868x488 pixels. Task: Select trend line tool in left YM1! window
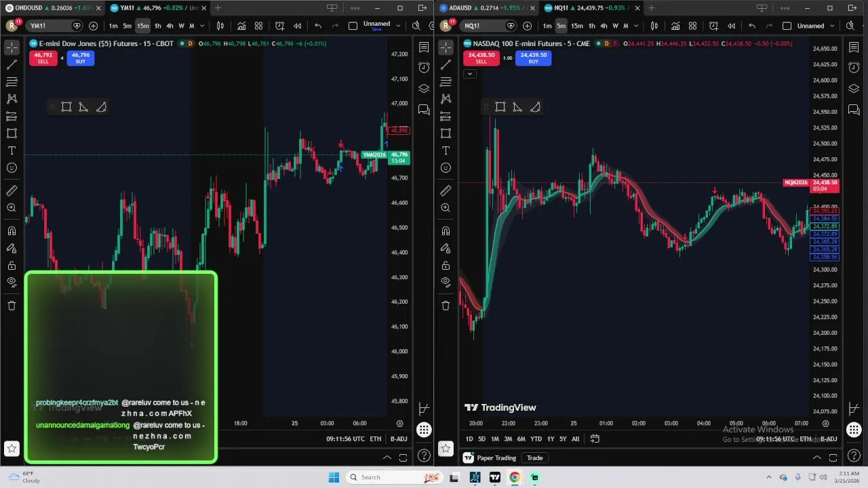[12, 65]
